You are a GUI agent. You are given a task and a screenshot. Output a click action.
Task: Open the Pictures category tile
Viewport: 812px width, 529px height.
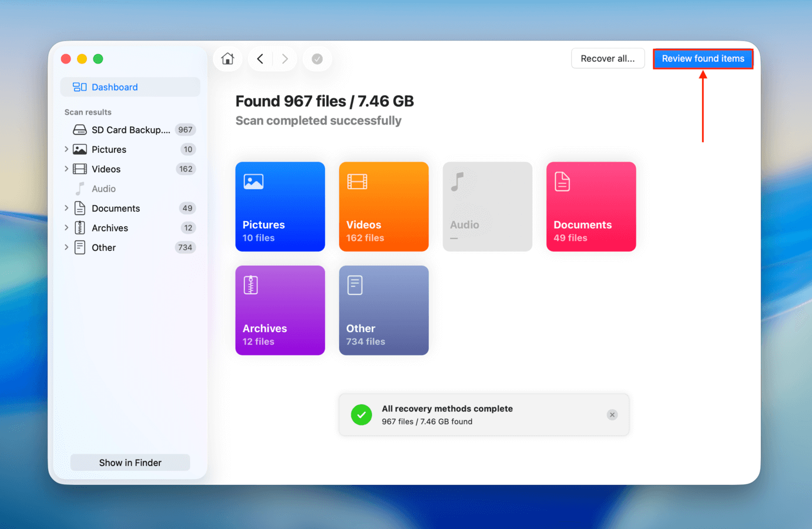tap(280, 206)
